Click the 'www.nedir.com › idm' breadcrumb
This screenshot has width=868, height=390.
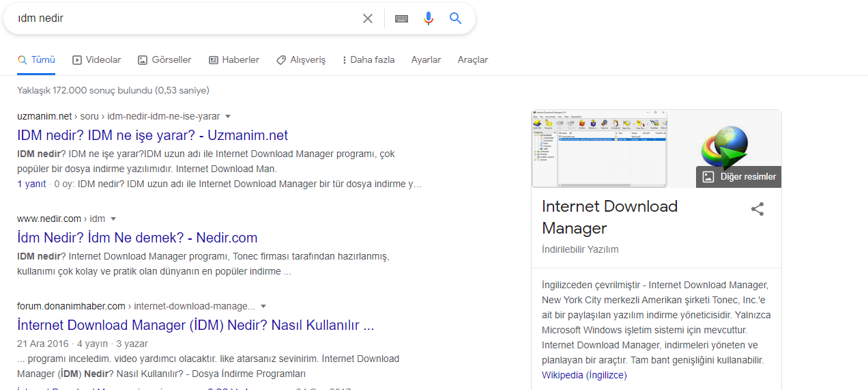[x=61, y=219]
